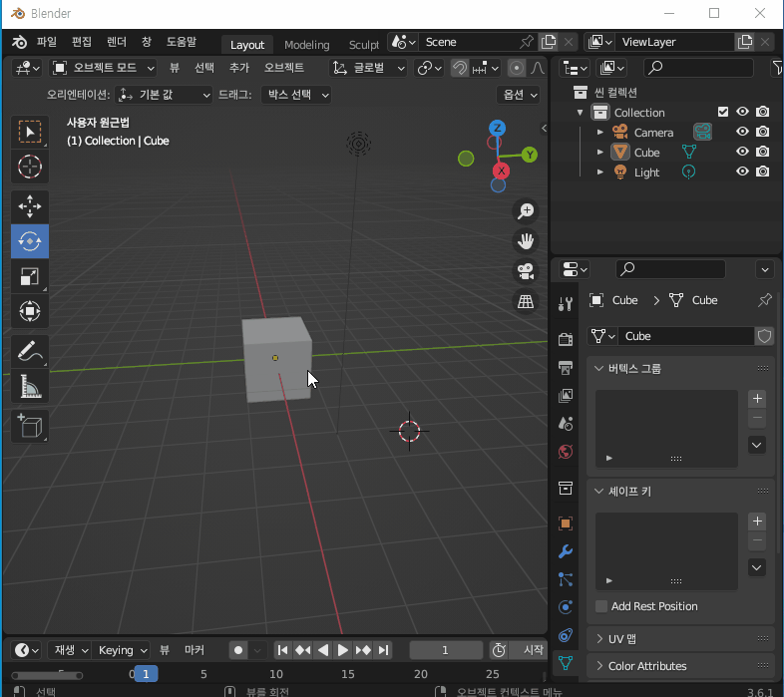
Task: Open the Edit menu
Action: tap(82, 42)
